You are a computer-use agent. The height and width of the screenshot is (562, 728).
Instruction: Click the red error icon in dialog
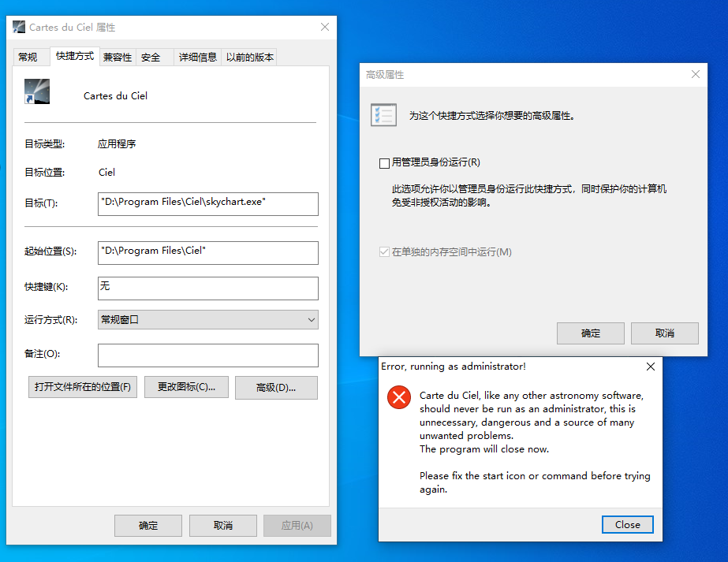coord(399,397)
